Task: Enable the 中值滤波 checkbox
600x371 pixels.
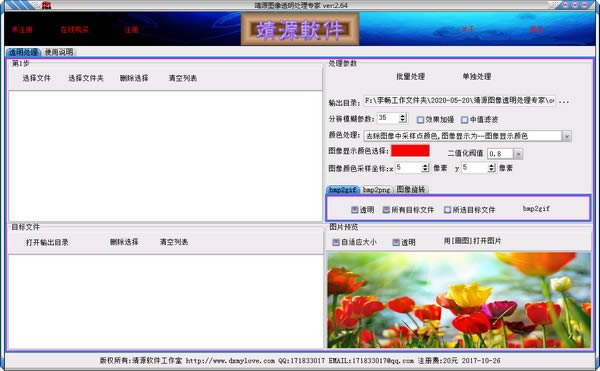Action: 465,120
